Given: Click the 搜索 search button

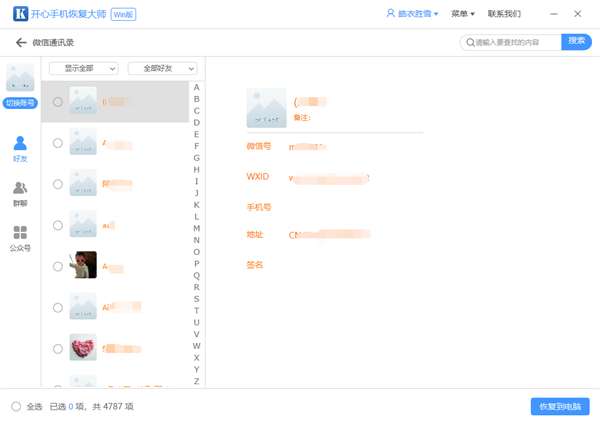Looking at the screenshot, I should [x=576, y=42].
